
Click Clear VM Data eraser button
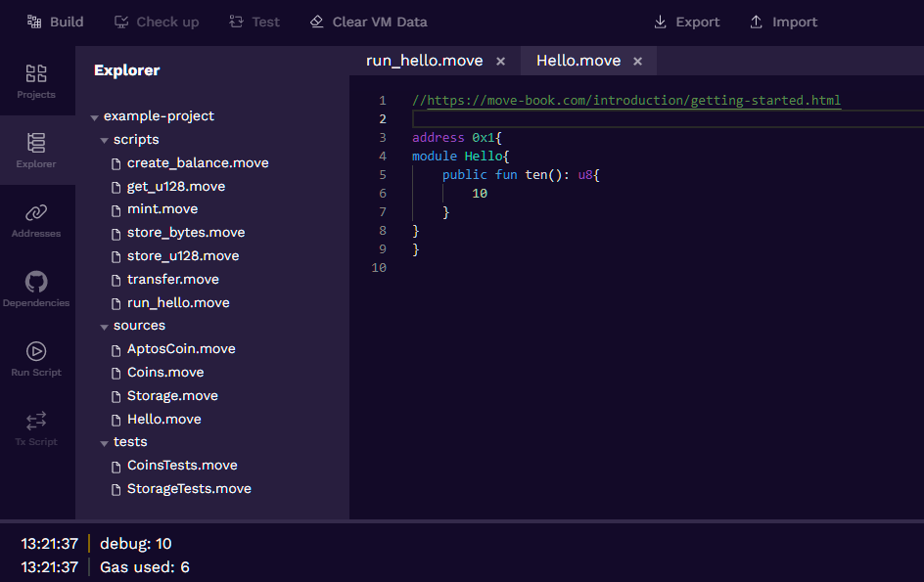point(368,22)
